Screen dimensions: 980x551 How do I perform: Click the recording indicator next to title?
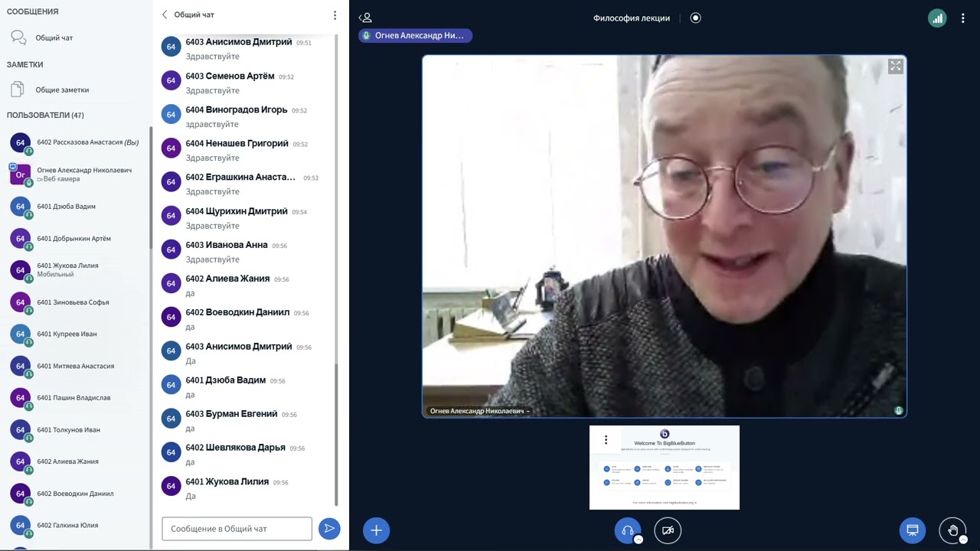695,18
